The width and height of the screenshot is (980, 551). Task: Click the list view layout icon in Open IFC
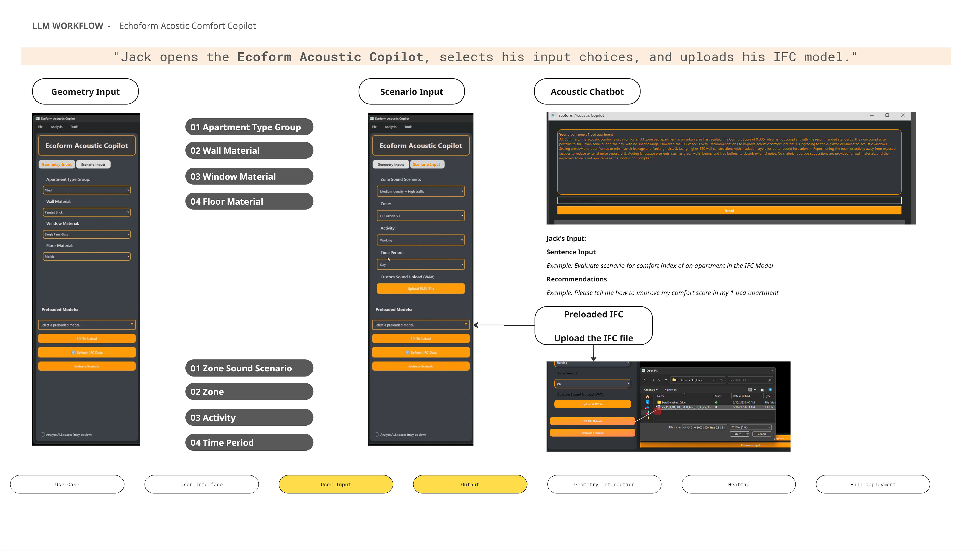pyautogui.click(x=750, y=389)
